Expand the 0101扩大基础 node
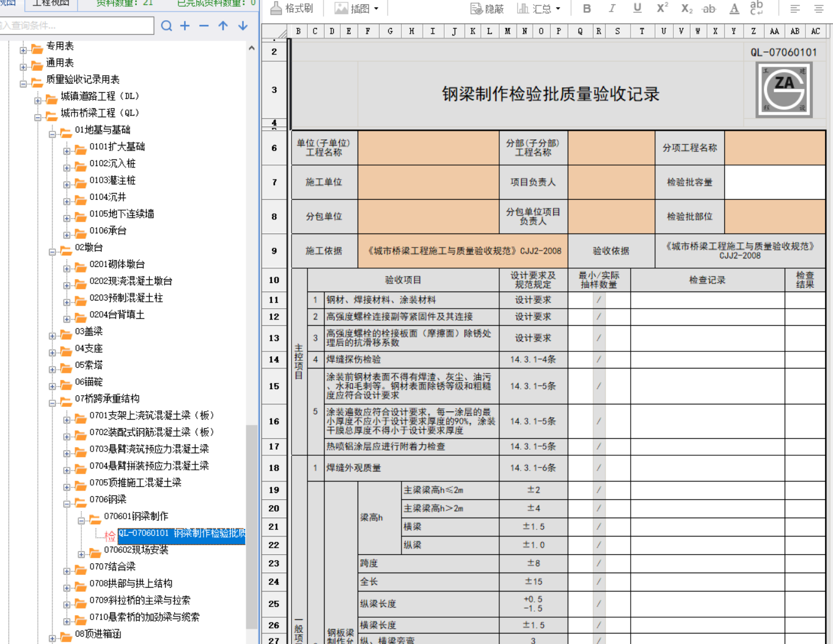The image size is (833, 644). point(67,151)
